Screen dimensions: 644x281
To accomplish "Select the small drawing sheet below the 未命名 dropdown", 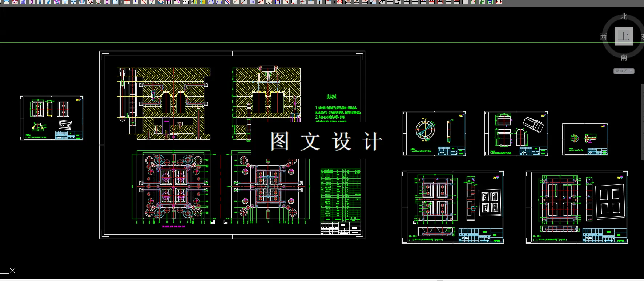I will 585,139.
